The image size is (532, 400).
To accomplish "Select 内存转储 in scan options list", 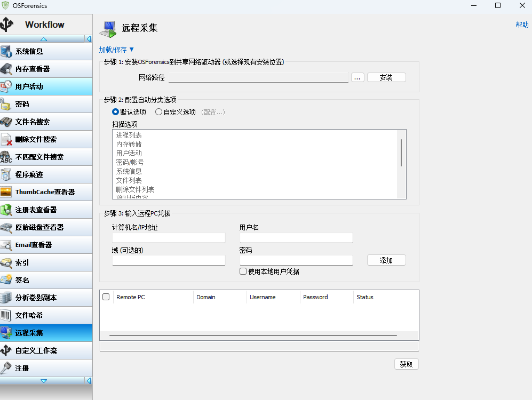I will [129, 144].
